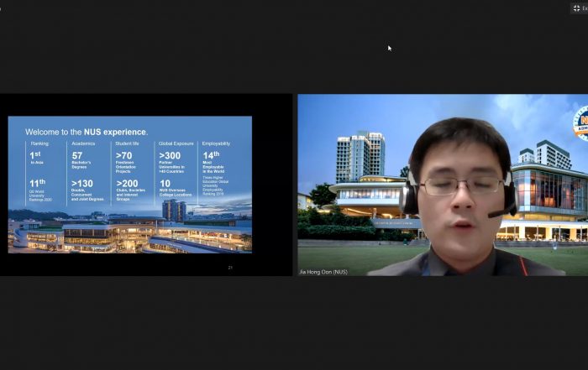
Task: Click the '10' NUS Overseas College figure
Action: coord(165,184)
